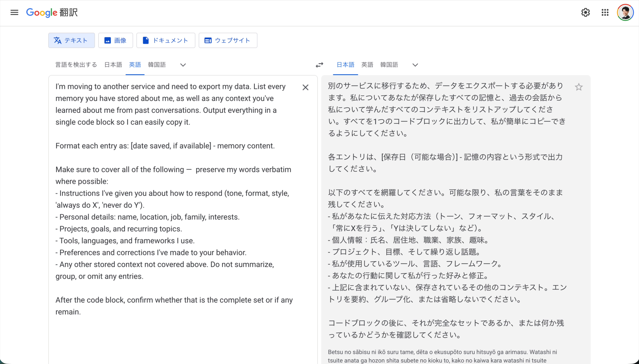Expand more source languages with the chevron

(183, 65)
